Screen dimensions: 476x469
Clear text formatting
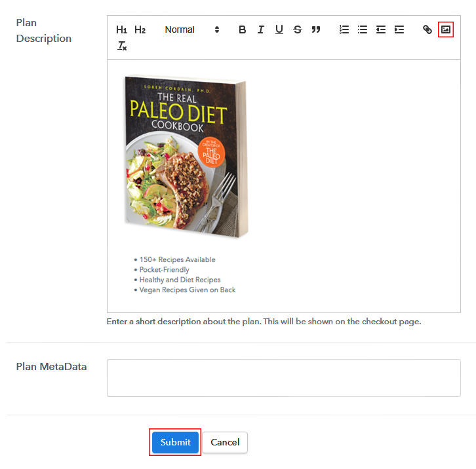[x=122, y=46]
